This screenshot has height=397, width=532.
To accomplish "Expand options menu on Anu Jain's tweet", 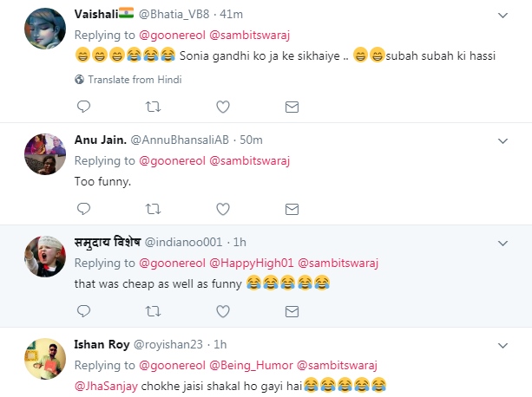I will [502, 140].
